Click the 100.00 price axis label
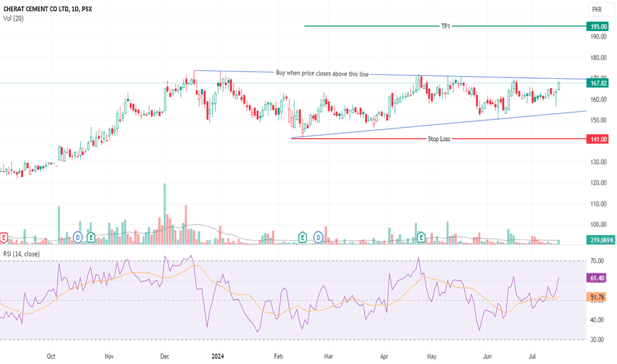The height and width of the screenshot is (364, 617). point(598,225)
